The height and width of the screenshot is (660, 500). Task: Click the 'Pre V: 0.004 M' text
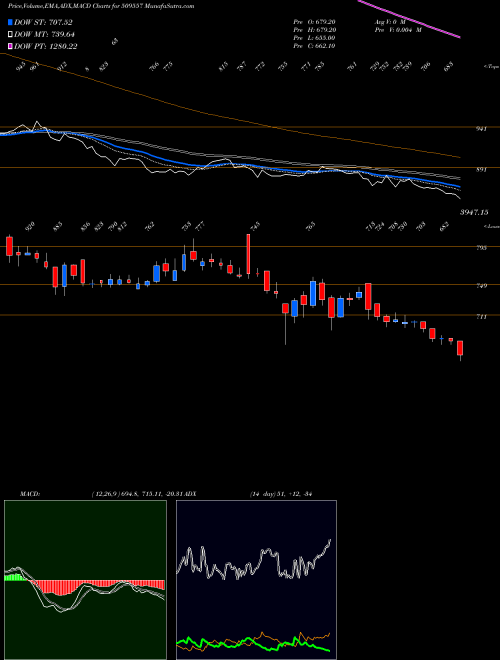pyautogui.click(x=397, y=30)
